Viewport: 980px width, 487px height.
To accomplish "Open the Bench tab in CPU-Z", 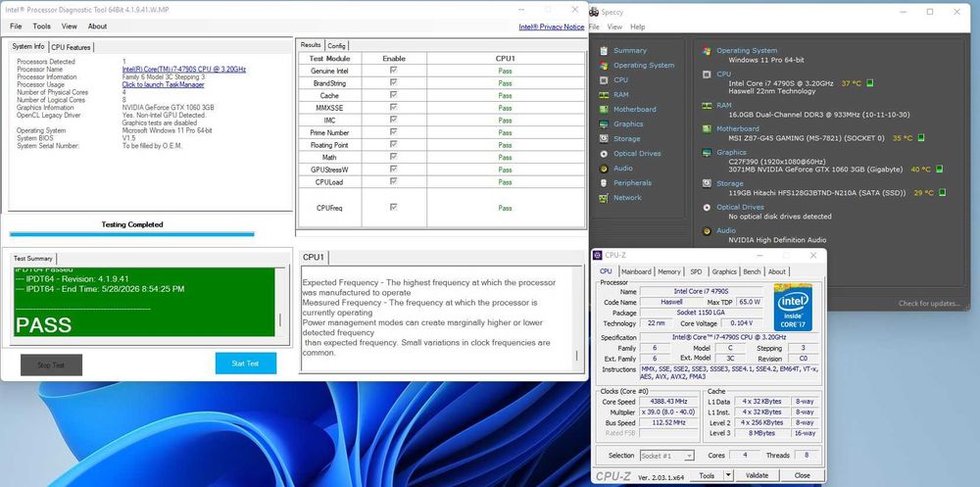I will coord(752,272).
